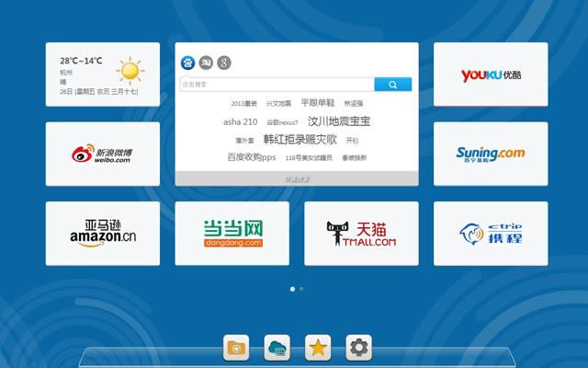Open the dangdang.com tile
Image resolution: width=588 pixels, height=368 pixels.
tap(232, 234)
